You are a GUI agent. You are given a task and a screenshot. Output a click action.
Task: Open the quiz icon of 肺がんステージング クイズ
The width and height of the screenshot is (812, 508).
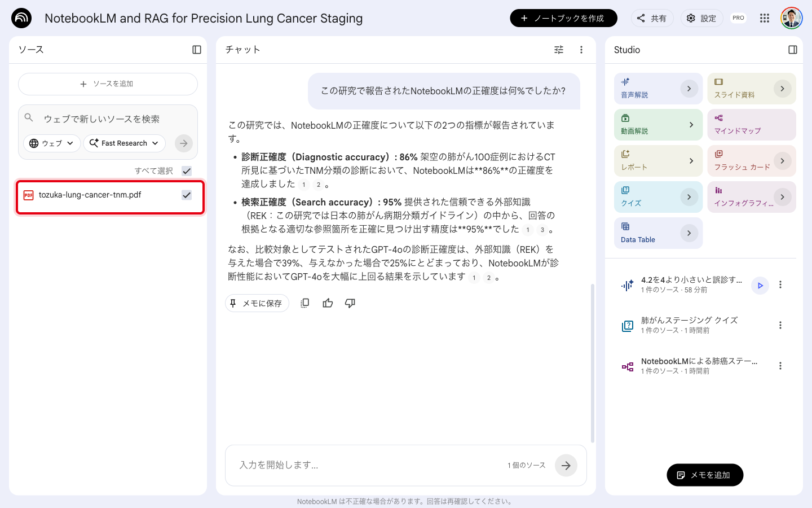tap(628, 326)
